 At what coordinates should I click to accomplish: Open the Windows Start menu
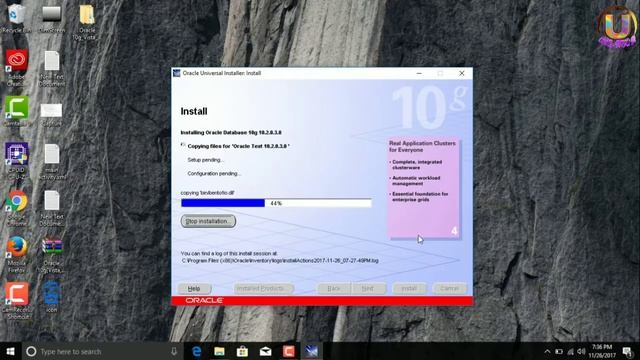[10, 351]
